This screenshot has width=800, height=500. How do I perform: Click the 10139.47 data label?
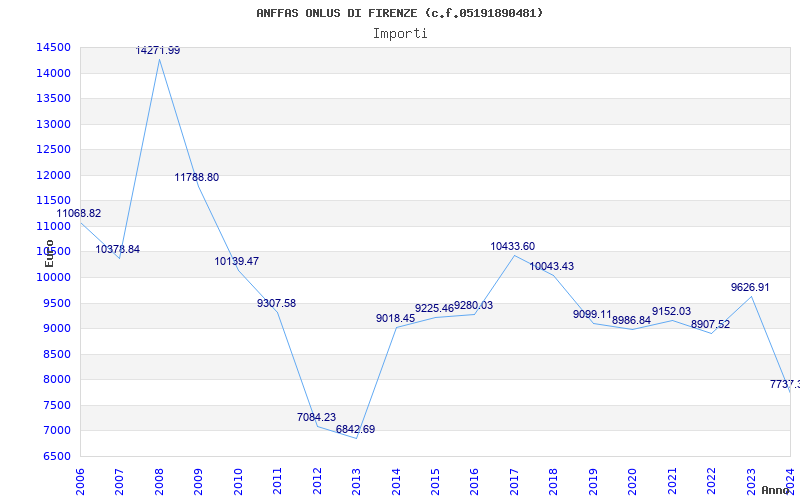point(236,261)
